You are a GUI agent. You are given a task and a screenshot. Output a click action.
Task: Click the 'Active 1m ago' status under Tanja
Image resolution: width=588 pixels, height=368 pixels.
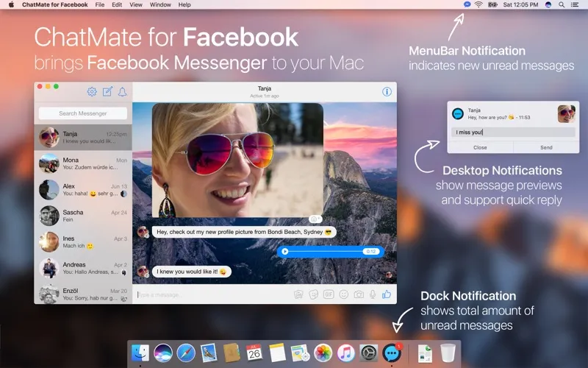click(x=265, y=96)
